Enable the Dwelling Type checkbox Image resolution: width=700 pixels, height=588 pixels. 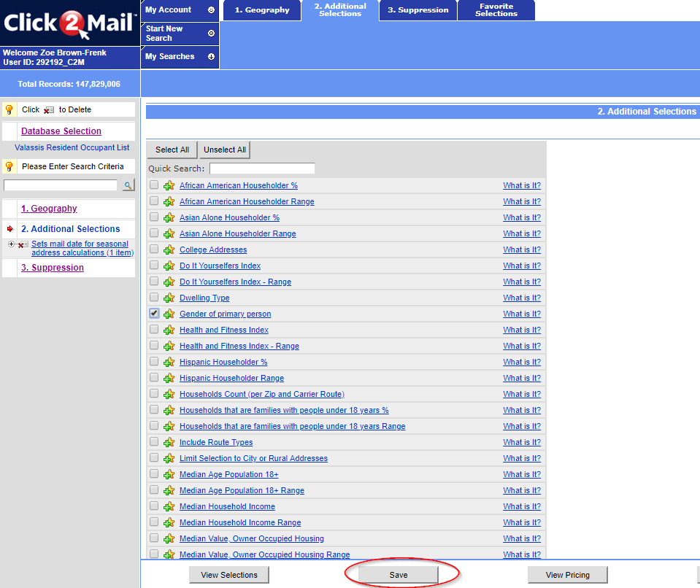tap(154, 297)
